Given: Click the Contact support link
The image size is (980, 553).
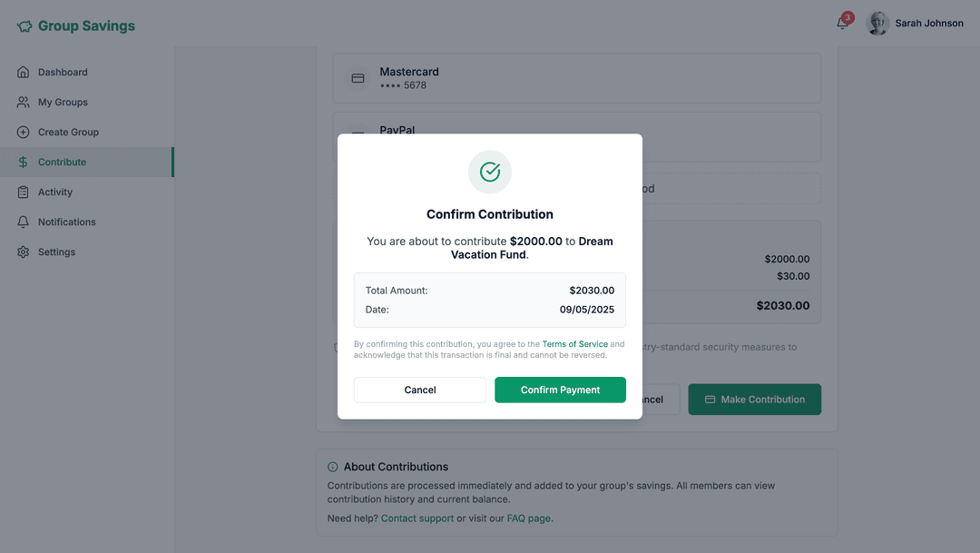Looking at the screenshot, I should (x=417, y=518).
